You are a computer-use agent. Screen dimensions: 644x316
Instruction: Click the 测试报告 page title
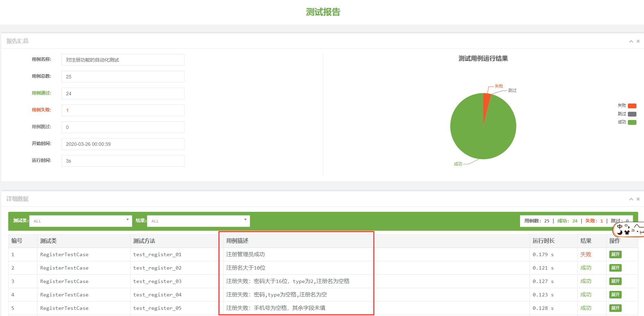point(323,12)
